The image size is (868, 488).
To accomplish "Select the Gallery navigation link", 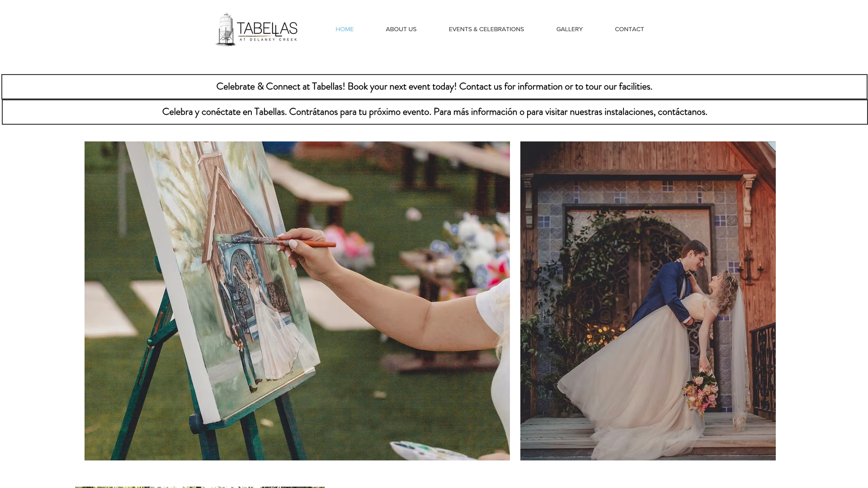I will pyautogui.click(x=570, y=29).
